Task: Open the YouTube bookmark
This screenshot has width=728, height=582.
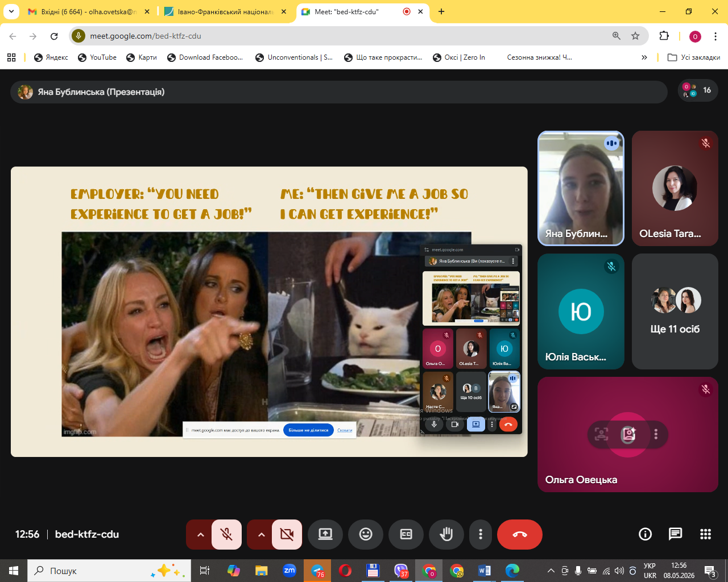Action: tap(97, 57)
